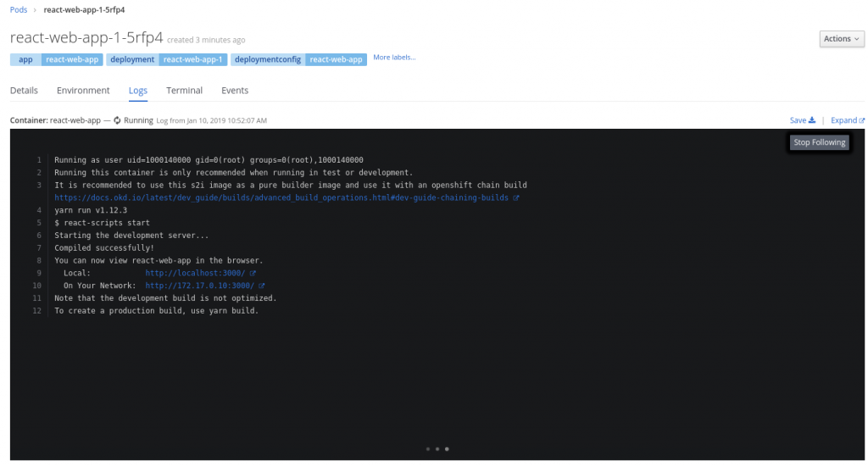Click external link icon beside localhost URL
868x466 pixels.
point(253,274)
